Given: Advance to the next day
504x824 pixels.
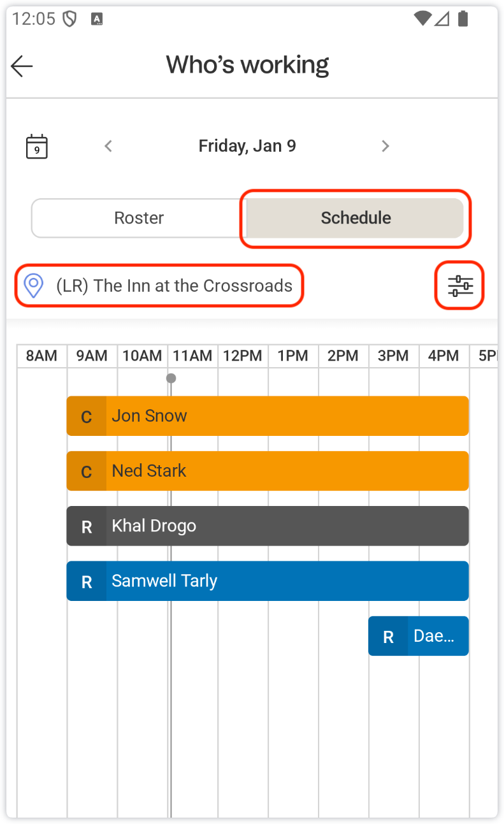Looking at the screenshot, I should [385, 146].
